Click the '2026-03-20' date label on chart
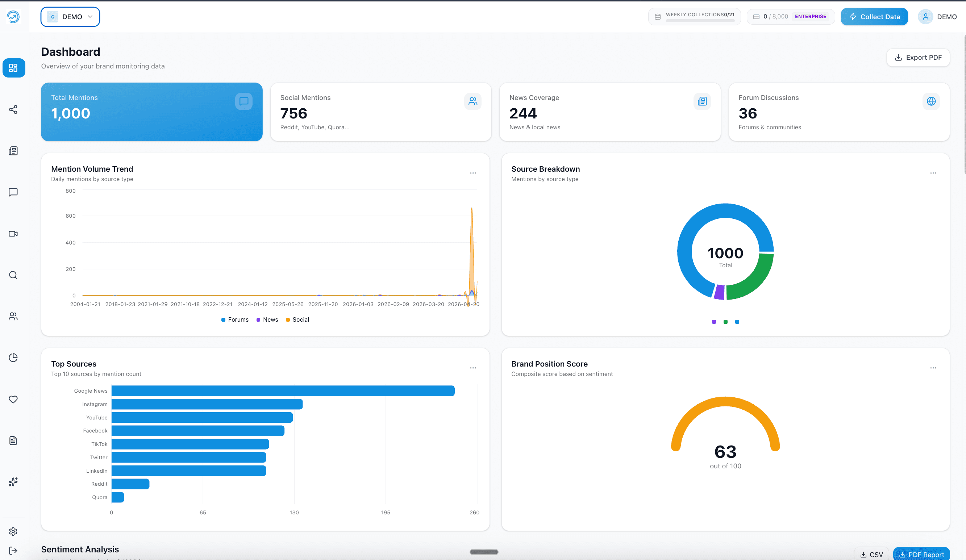The width and height of the screenshot is (966, 560). click(428, 304)
